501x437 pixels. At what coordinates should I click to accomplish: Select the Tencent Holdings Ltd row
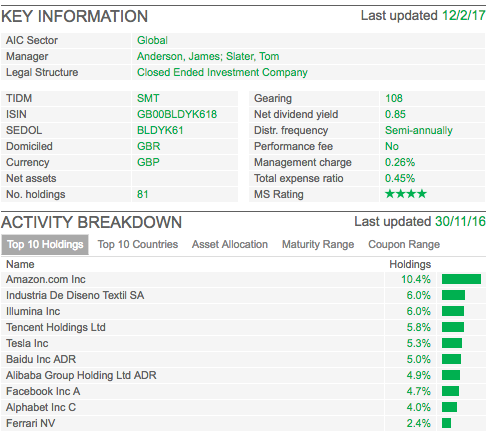tap(243, 327)
